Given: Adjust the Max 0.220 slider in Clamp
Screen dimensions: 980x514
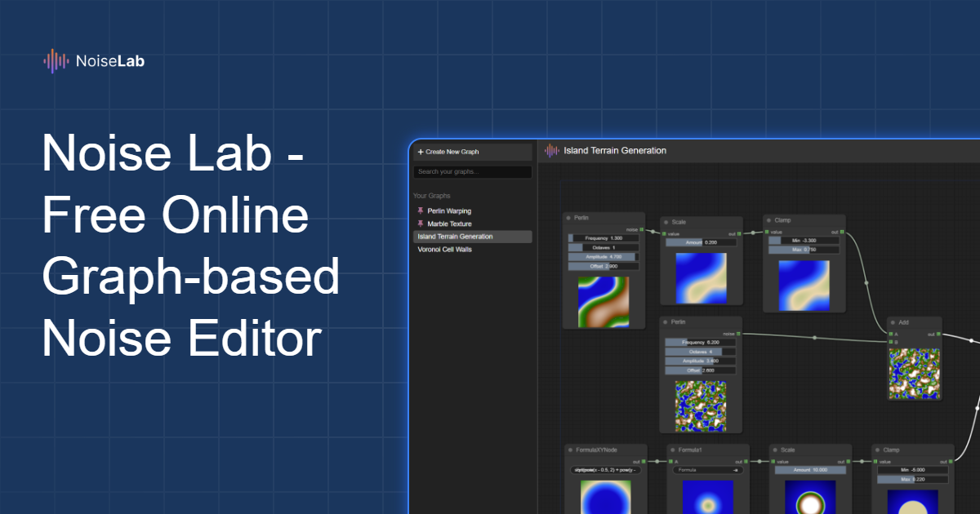Looking at the screenshot, I should pyautogui.click(x=913, y=480).
